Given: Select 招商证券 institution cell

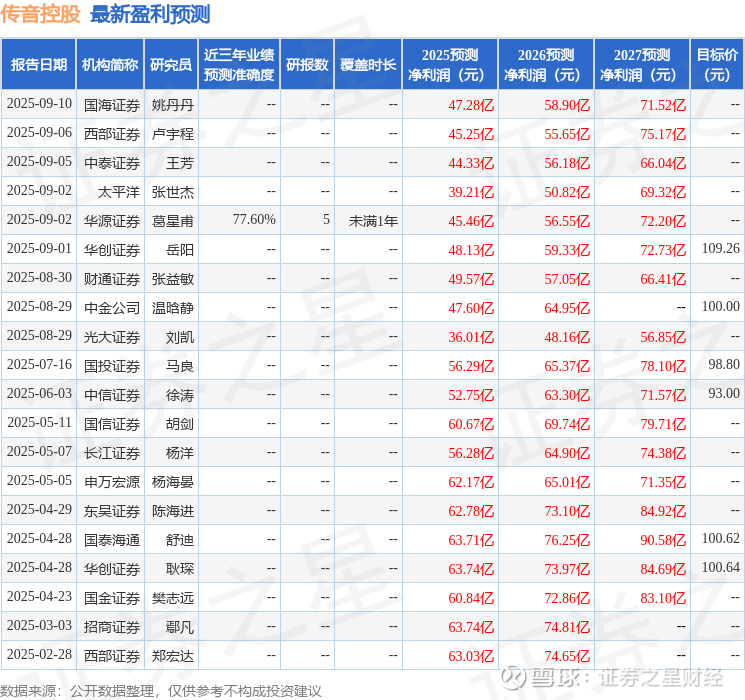Looking at the screenshot, I should pos(112,627).
